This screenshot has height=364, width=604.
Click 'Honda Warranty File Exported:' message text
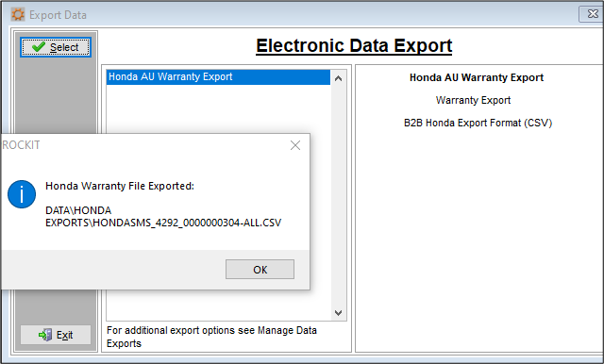(120, 186)
